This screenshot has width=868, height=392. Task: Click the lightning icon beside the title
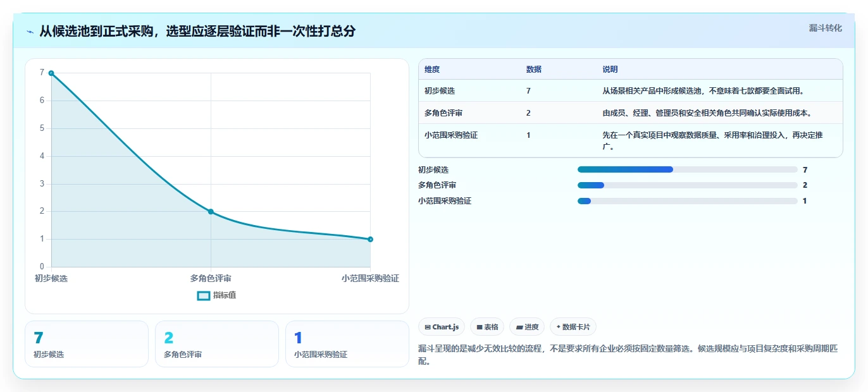30,32
